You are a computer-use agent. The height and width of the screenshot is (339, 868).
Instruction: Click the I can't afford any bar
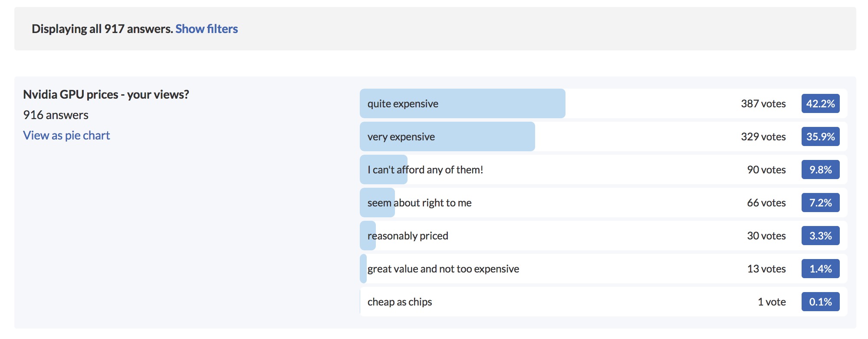pyautogui.click(x=384, y=169)
